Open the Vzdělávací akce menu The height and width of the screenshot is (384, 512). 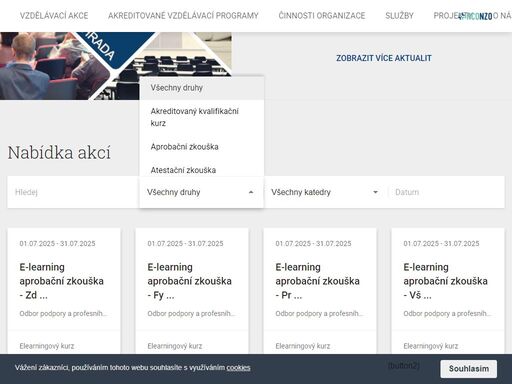point(54,16)
